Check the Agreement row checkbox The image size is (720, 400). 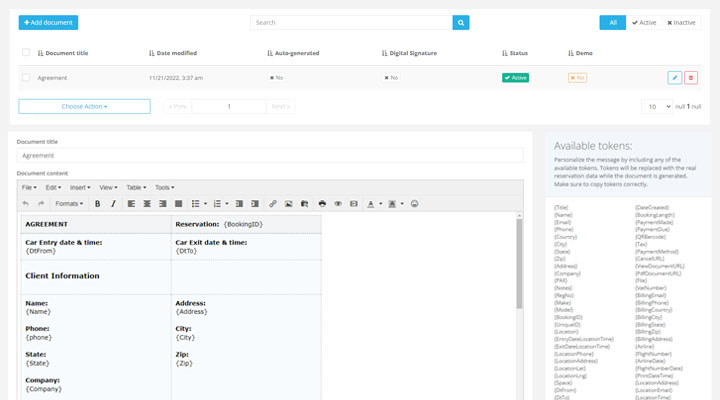point(26,78)
